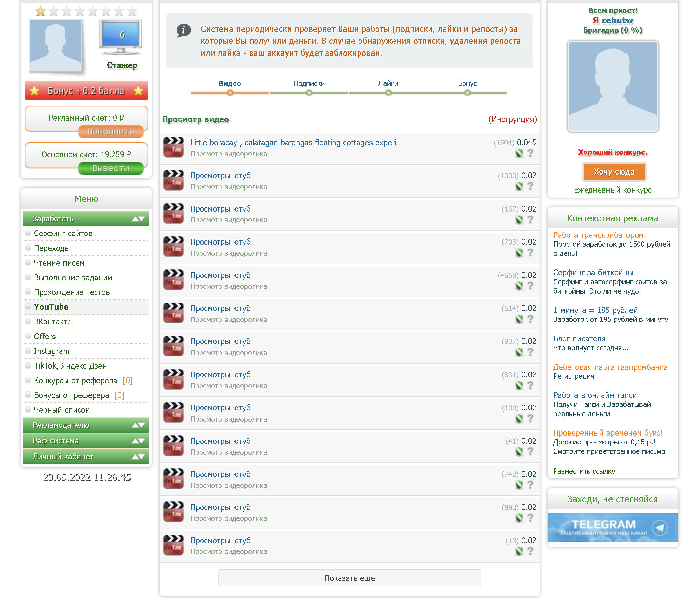Select the Серфинг сайтов menu bullet
Screen dimensions: 700x607
click(x=28, y=233)
